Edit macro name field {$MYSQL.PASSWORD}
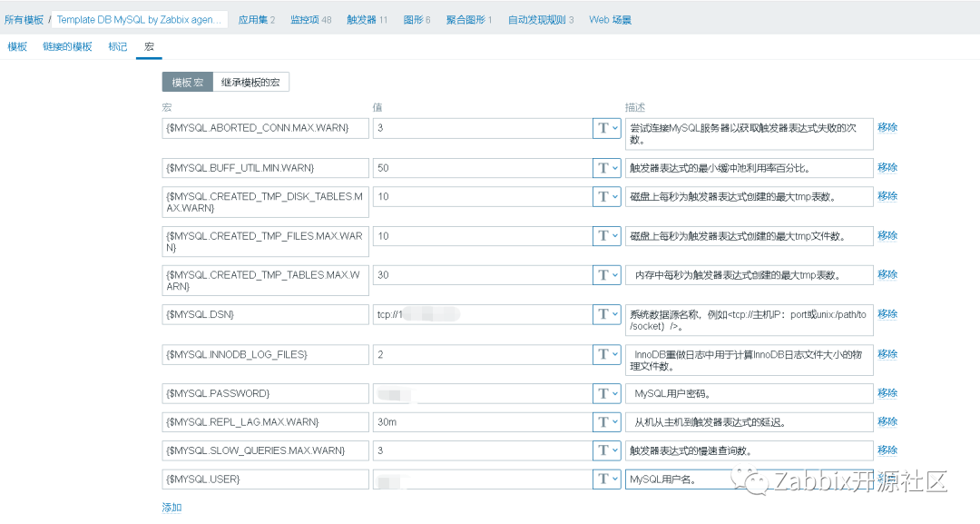Screen dimensions: 980x524 point(265,393)
